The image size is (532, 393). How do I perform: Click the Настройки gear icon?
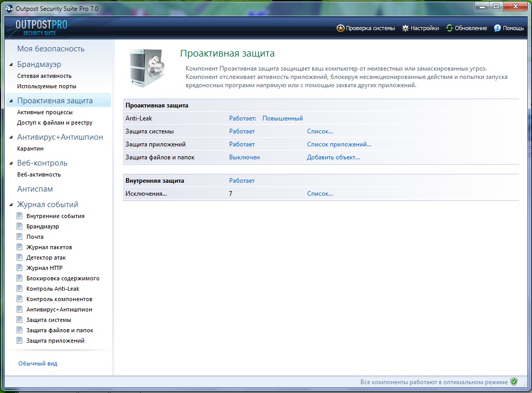405,28
